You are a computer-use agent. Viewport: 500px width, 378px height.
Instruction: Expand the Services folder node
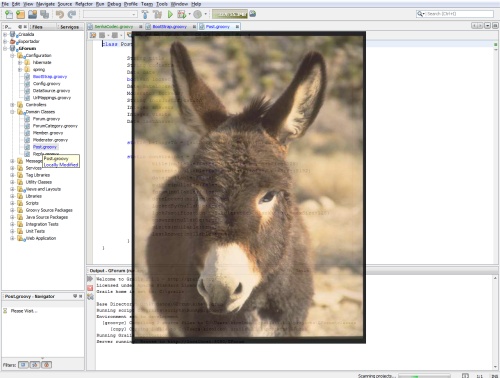coord(12,168)
